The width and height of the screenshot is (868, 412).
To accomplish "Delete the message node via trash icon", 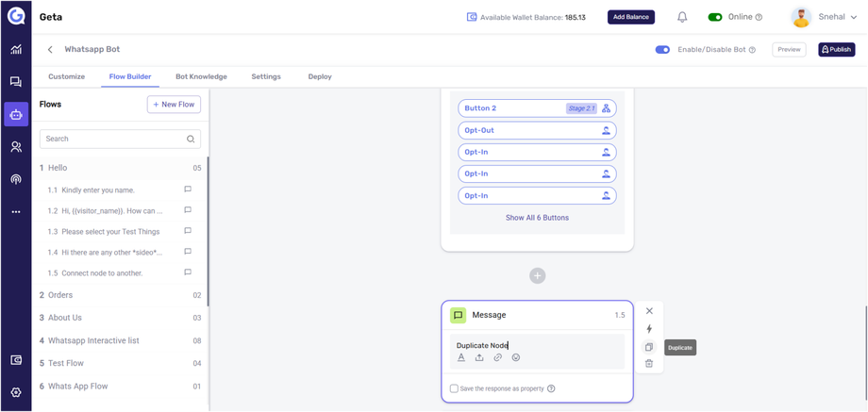I will tap(649, 364).
